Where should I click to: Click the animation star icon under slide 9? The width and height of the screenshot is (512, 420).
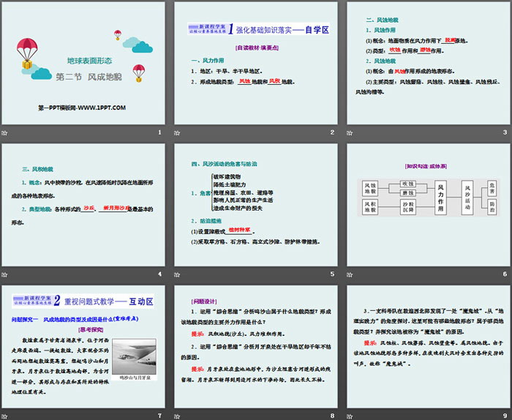point(350,416)
